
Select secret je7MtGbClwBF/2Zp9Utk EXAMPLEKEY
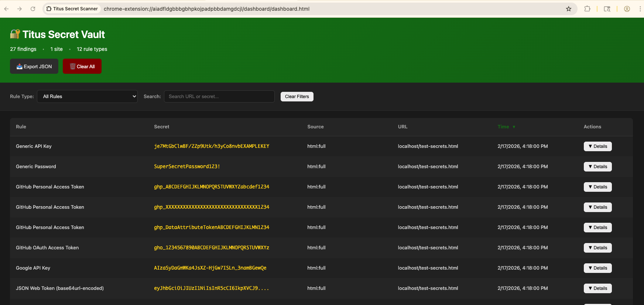[212, 146]
